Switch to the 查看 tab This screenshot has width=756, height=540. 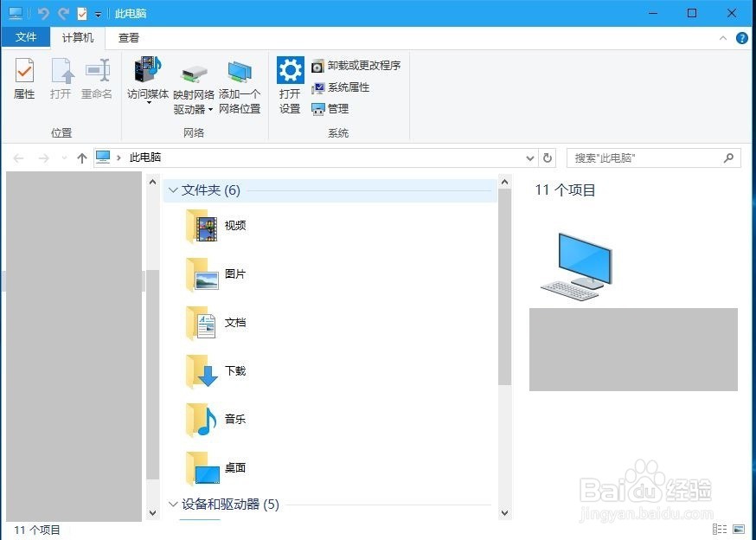point(128,37)
